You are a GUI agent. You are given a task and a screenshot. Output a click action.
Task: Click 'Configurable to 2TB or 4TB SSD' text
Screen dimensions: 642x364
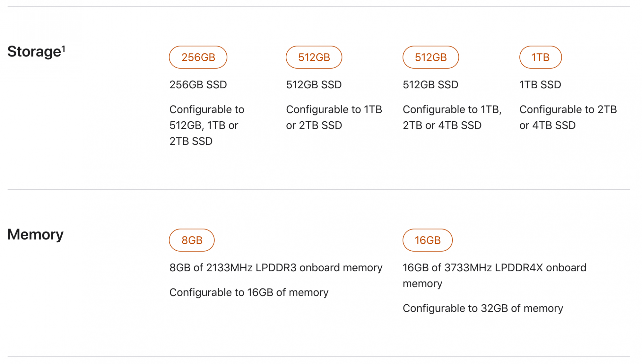coord(568,117)
